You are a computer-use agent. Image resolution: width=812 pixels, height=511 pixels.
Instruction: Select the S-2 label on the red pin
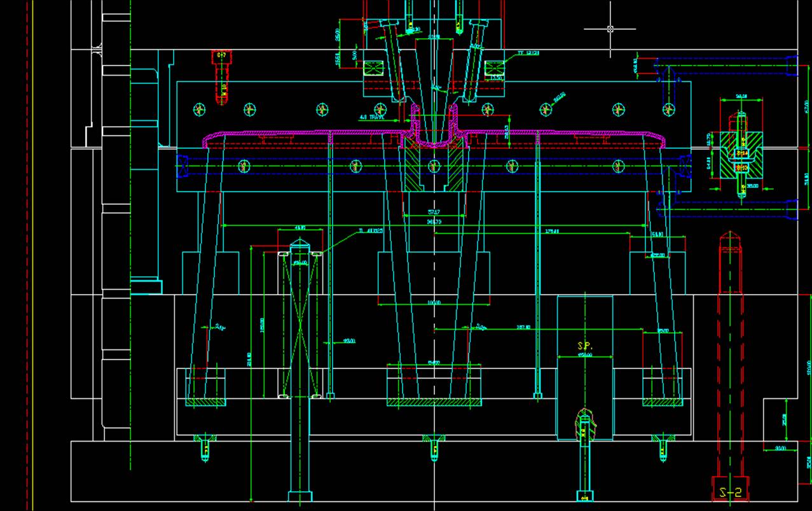731,493
